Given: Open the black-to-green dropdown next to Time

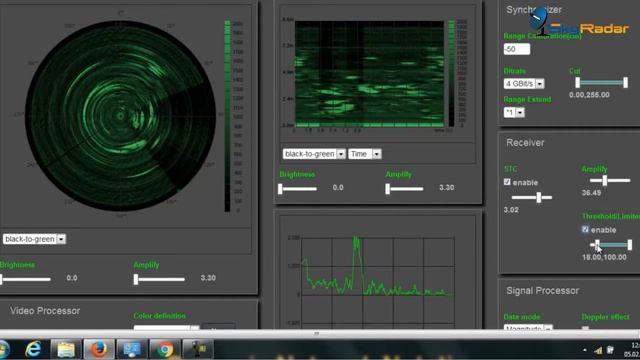Looking at the screenshot, I should tap(314, 154).
